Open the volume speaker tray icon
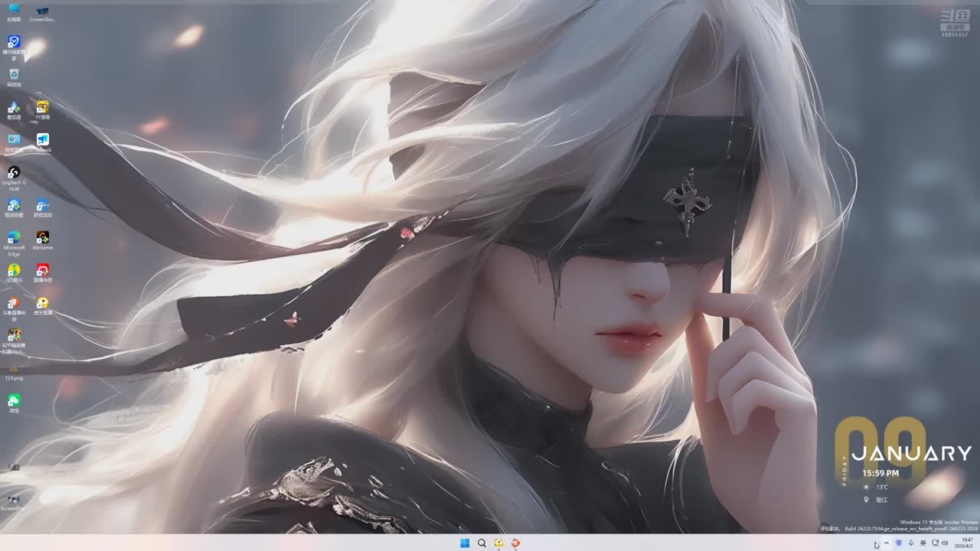 945,543
